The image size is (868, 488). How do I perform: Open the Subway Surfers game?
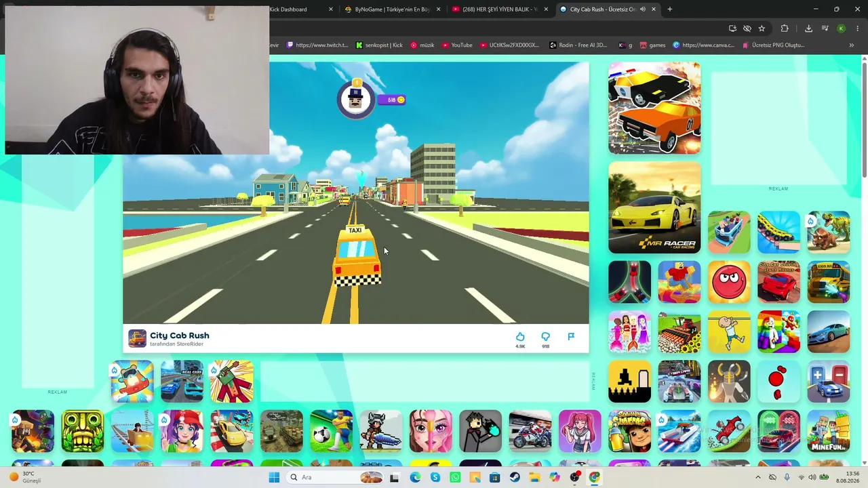click(x=629, y=431)
